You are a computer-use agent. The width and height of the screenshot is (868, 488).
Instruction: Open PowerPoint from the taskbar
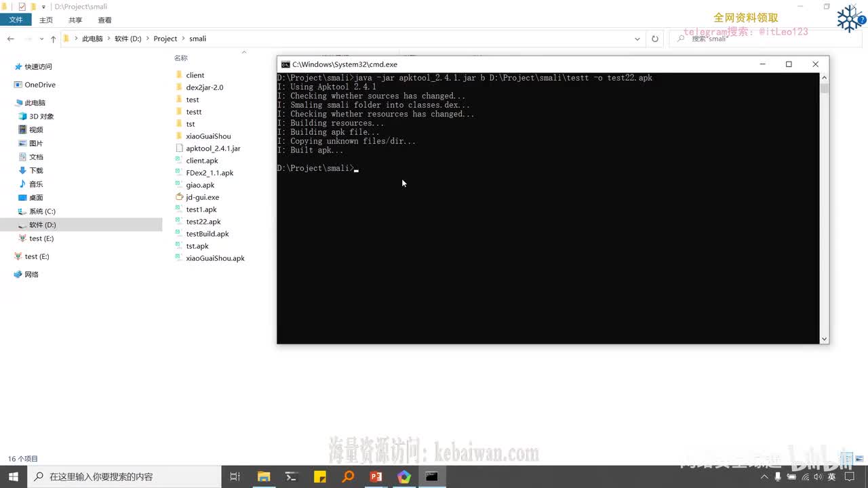(x=376, y=476)
